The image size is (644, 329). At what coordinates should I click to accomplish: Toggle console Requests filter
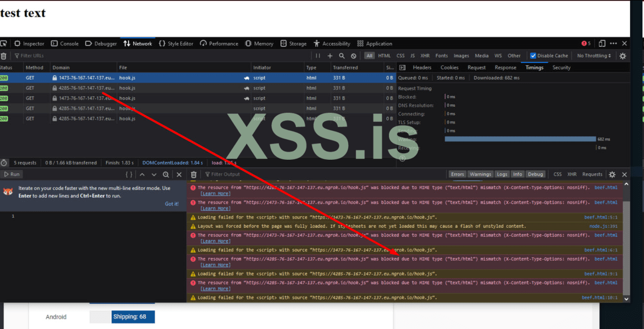point(592,174)
